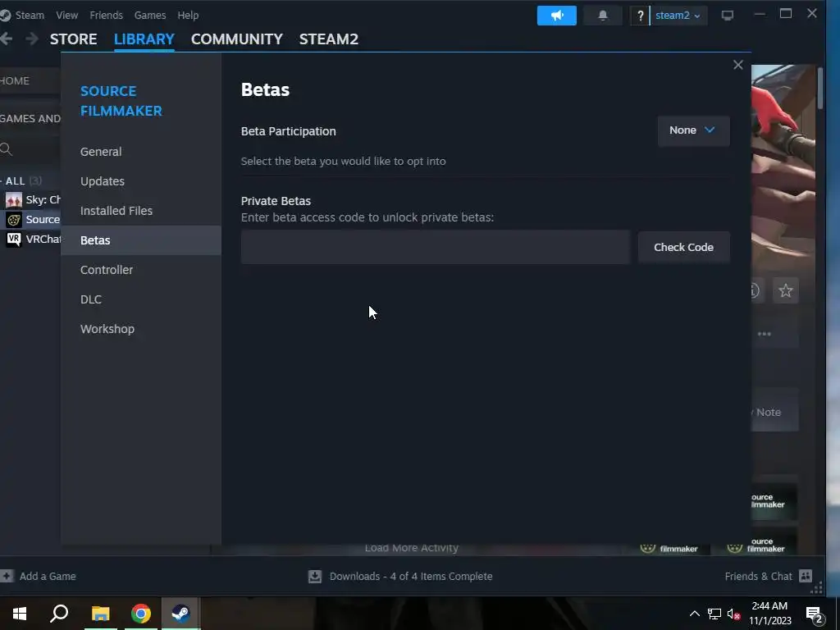Click the Steam taskbar icon
Image resolution: width=840 pixels, height=630 pixels.
181,614
